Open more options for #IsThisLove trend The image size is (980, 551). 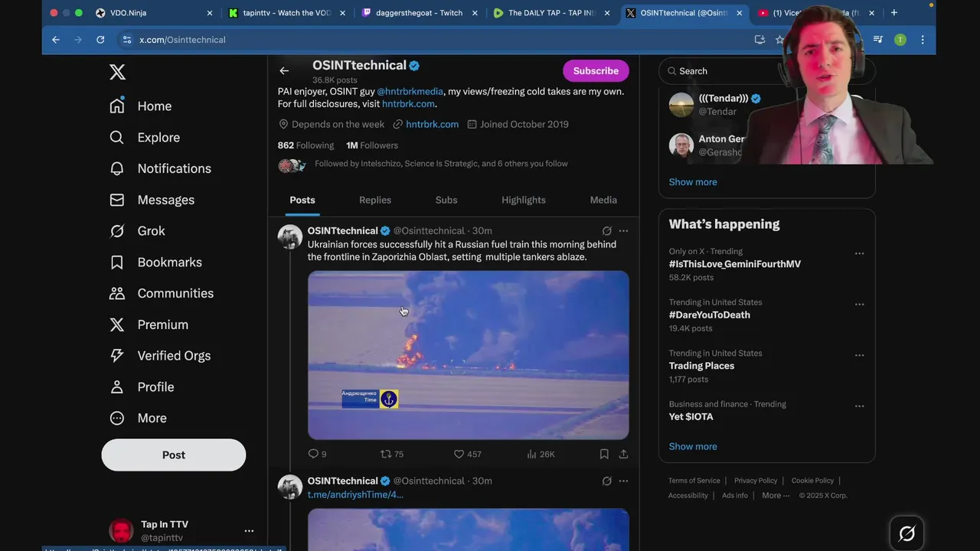coord(859,253)
